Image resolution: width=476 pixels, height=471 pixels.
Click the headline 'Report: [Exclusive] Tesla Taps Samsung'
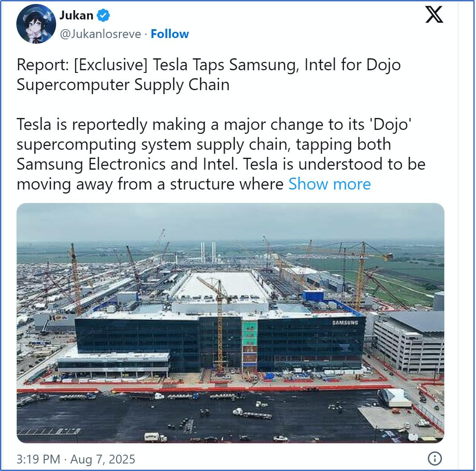pos(156,65)
